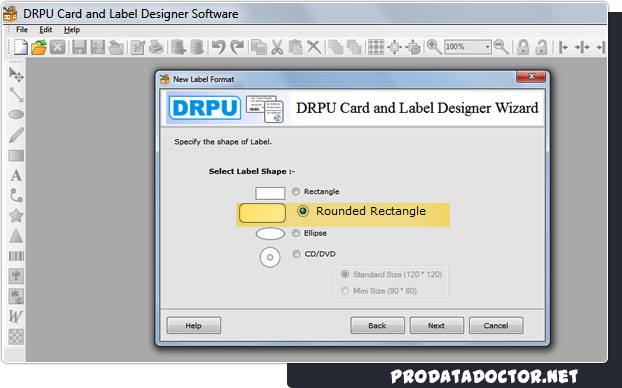The width and height of the screenshot is (622, 388).
Task: Click the Close document icon in toolbar
Action: [x=58, y=47]
